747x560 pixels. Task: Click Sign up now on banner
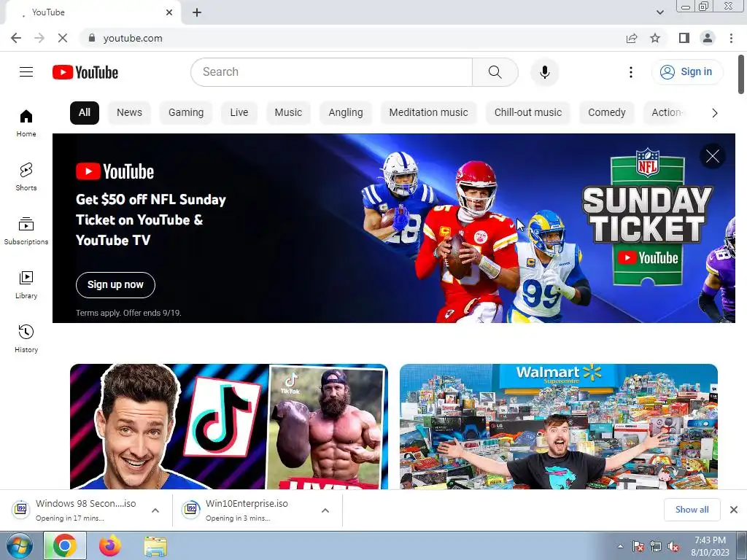coord(115,285)
